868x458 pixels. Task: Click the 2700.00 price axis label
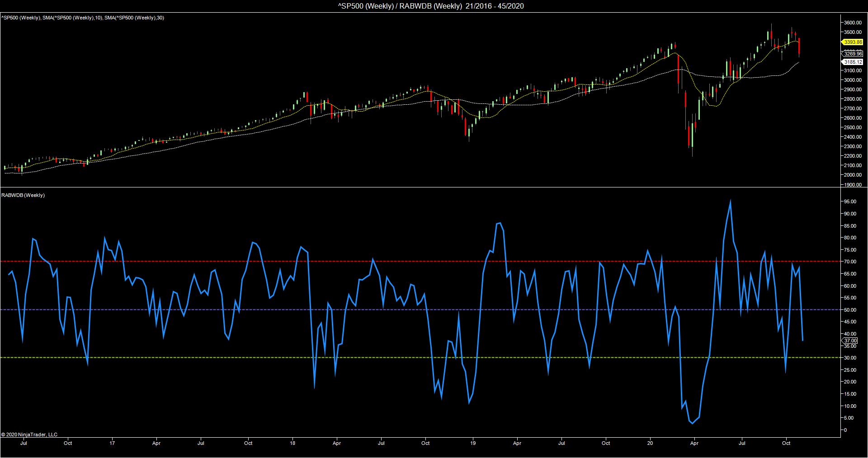[x=853, y=108]
